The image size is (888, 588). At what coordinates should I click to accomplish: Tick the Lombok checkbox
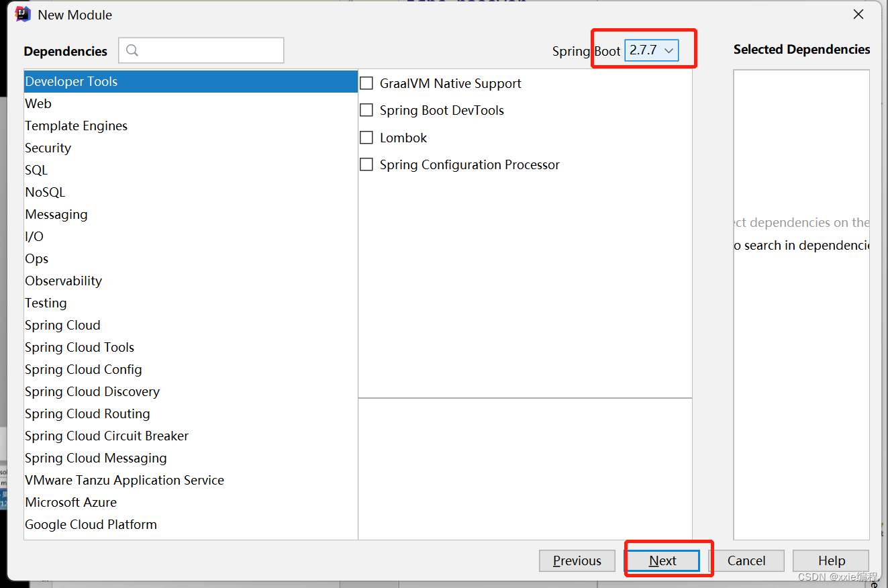coord(366,138)
